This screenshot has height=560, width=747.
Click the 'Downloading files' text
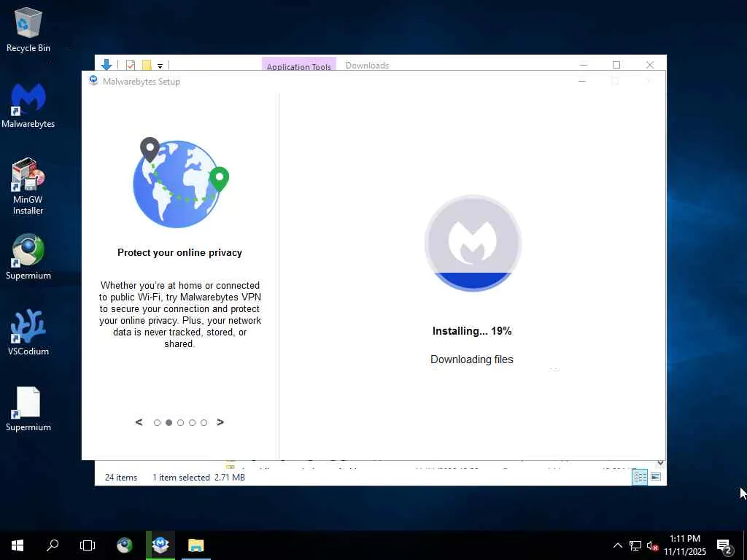[472, 359]
